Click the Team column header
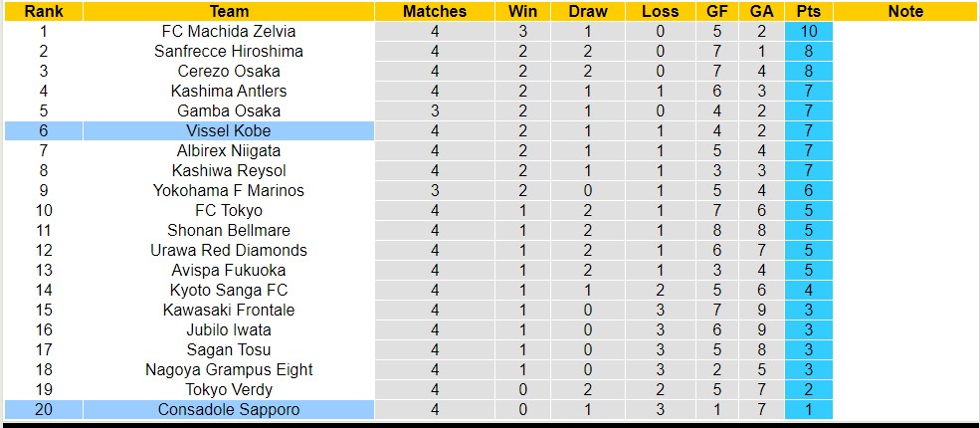The height and width of the screenshot is (428, 980). [229, 11]
